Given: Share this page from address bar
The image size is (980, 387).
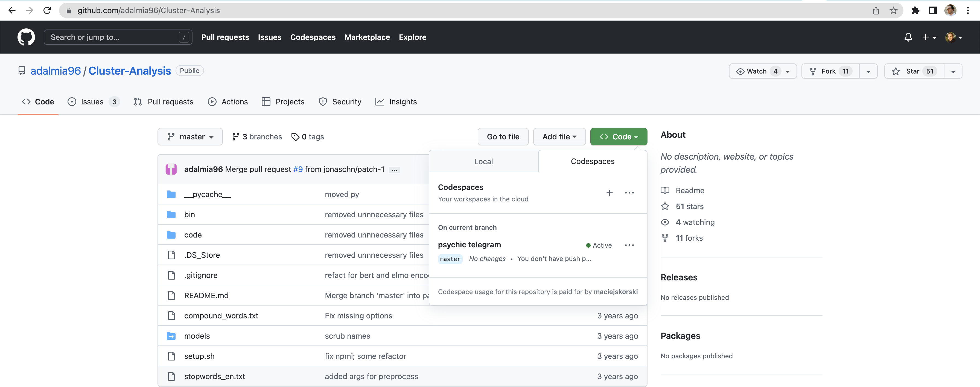Looking at the screenshot, I should point(876,10).
